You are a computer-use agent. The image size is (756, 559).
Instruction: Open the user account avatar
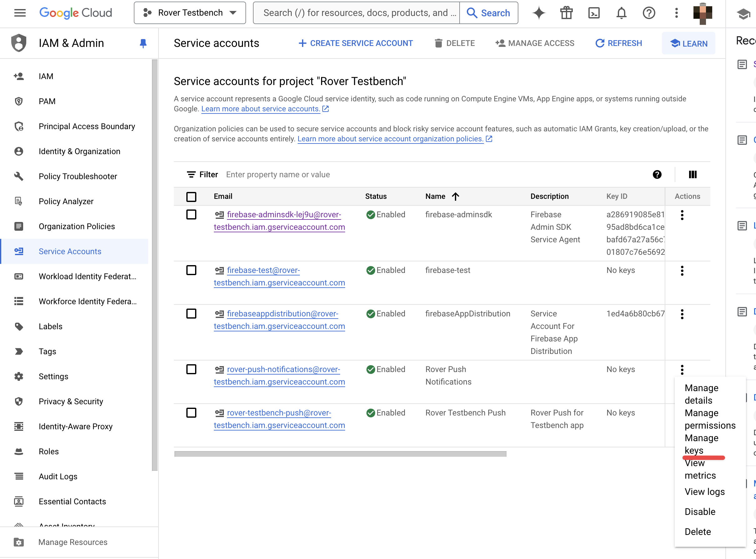pos(703,13)
